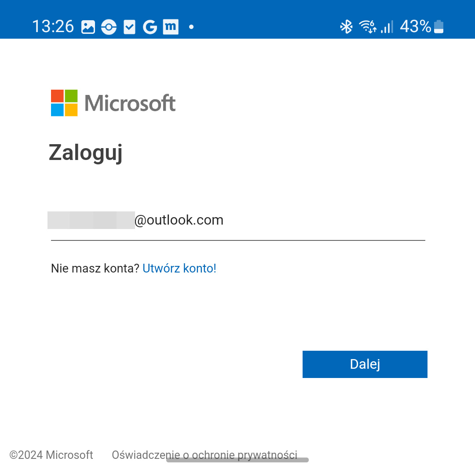
Task: Tap the gallery image notification icon
Action: [x=88, y=27]
